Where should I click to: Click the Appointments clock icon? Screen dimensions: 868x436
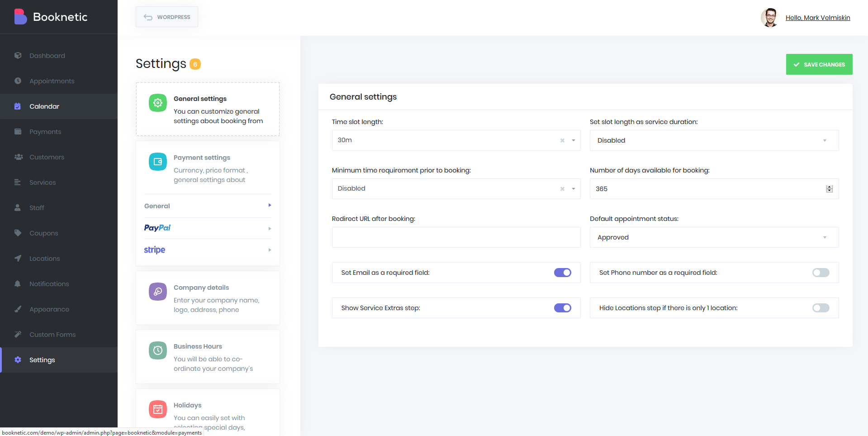pyautogui.click(x=18, y=81)
